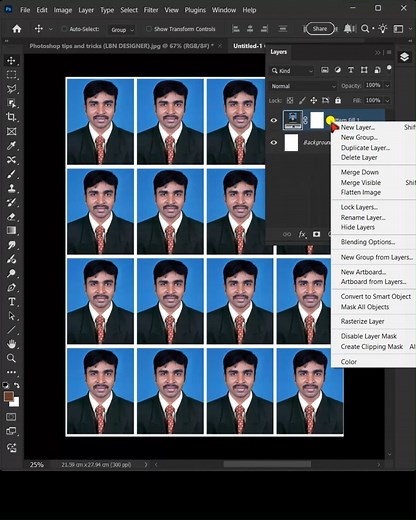Click the Pattern Fill layer thumbnail

pyautogui.click(x=293, y=120)
